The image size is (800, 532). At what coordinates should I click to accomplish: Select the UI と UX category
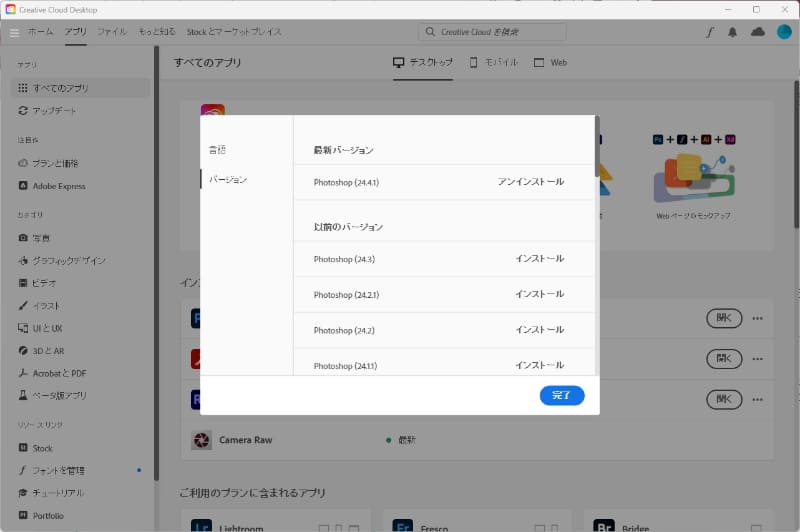pos(40,328)
